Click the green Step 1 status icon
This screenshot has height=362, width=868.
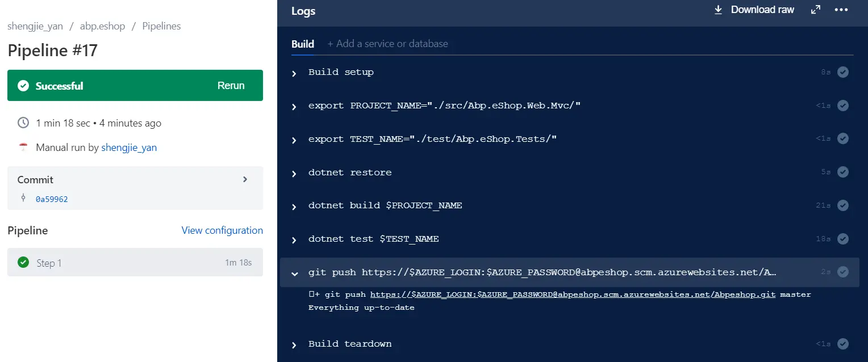23,262
